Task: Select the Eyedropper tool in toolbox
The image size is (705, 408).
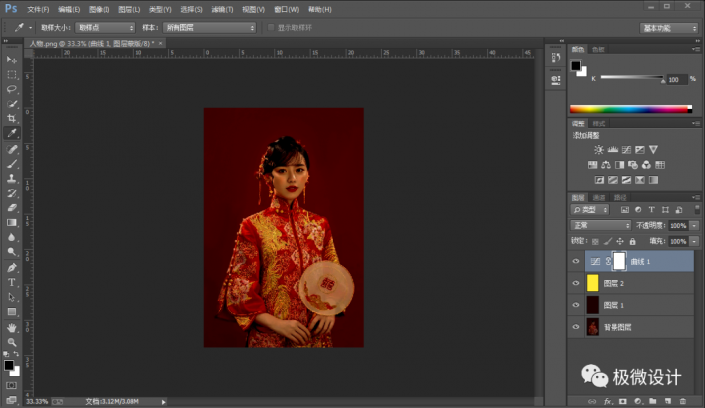Action: click(12, 133)
